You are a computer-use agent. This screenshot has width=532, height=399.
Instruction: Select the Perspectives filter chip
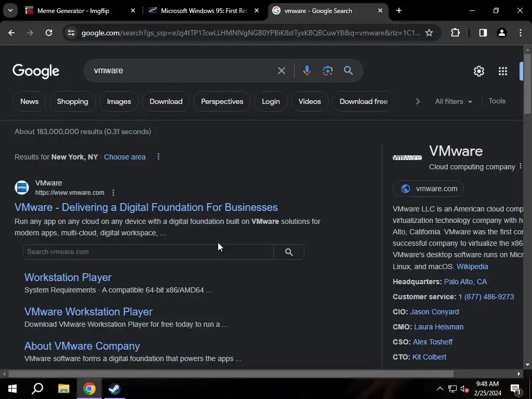[x=222, y=101]
